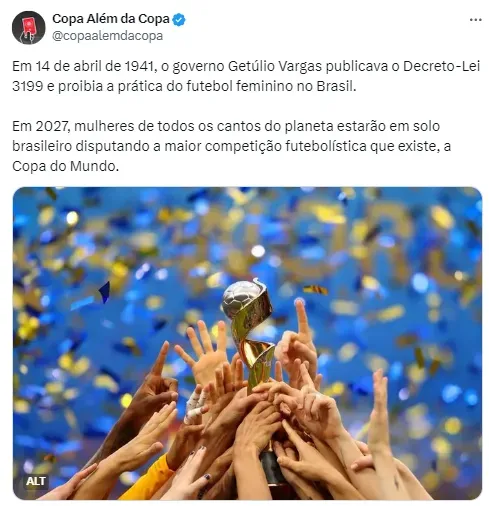Click the name 'Getúlio Vargas' in the tweet
489x506 pixels.
click(275, 67)
